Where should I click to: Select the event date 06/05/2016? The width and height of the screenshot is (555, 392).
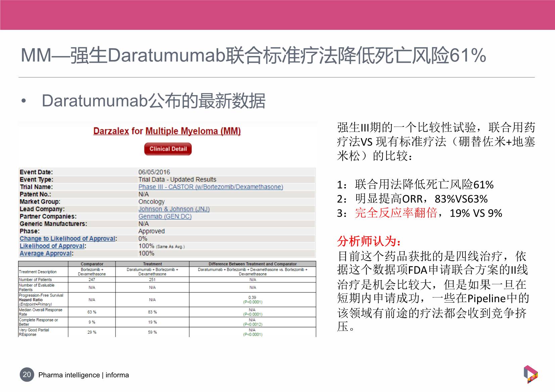[x=154, y=172]
